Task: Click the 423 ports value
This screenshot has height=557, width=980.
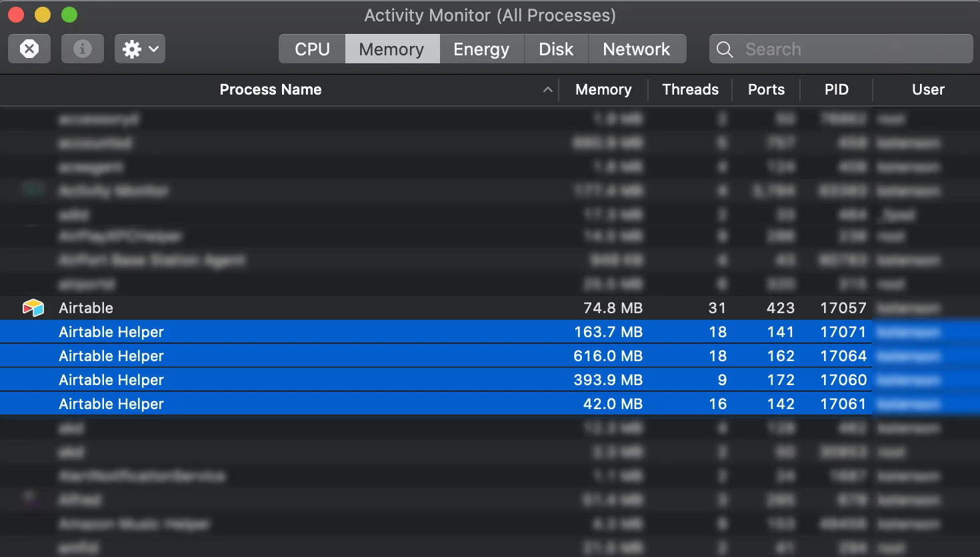Action: pos(781,308)
